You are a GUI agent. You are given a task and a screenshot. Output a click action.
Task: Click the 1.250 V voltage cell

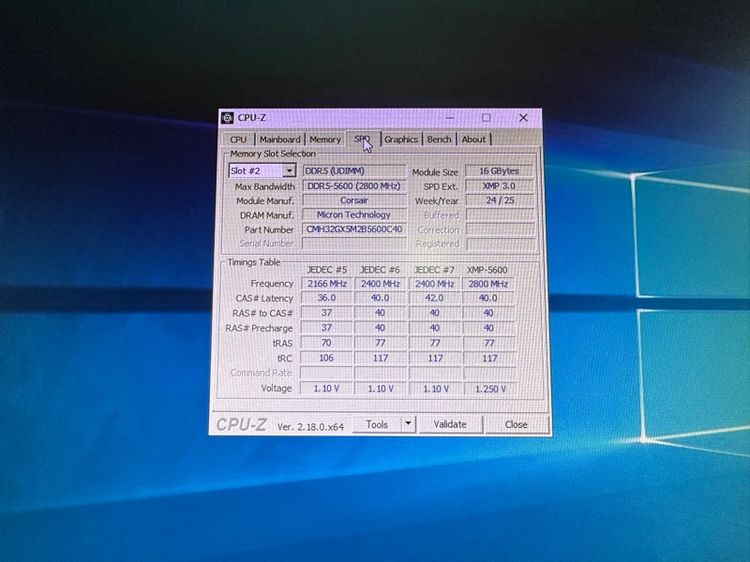(x=490, y=389)
